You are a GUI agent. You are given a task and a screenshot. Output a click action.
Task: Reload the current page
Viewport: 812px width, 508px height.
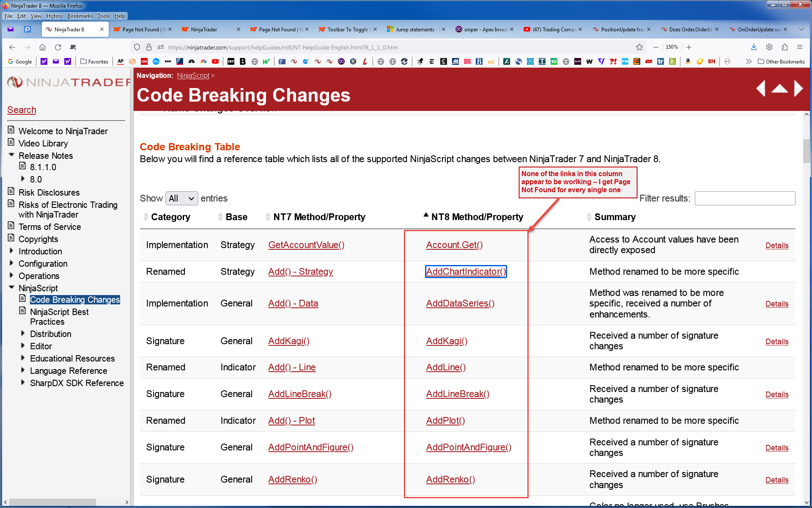tap(58, 47)
